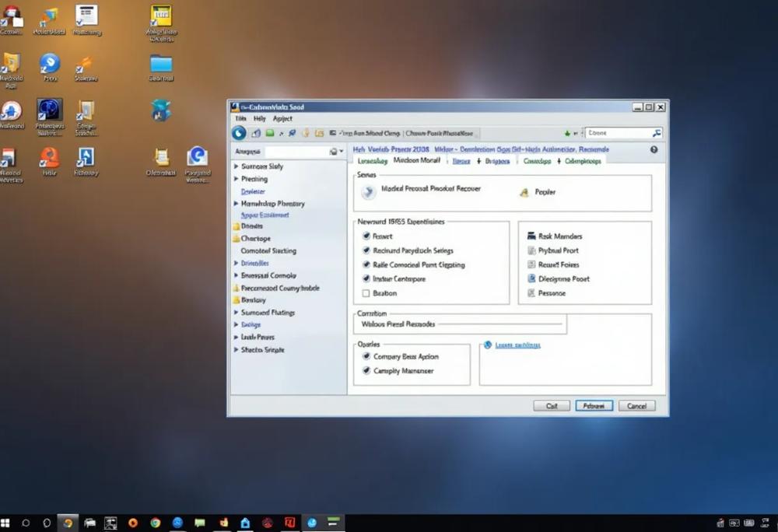The height and width of the screenshot is (532, 778).
Task: Click the Windows Start button on the taskbar
Action: [5, 523]
